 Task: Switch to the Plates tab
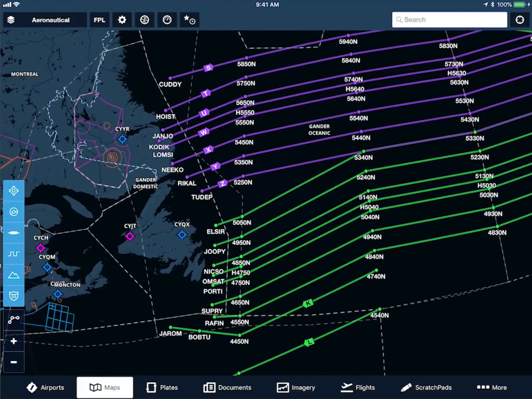[x=162, y=387]
